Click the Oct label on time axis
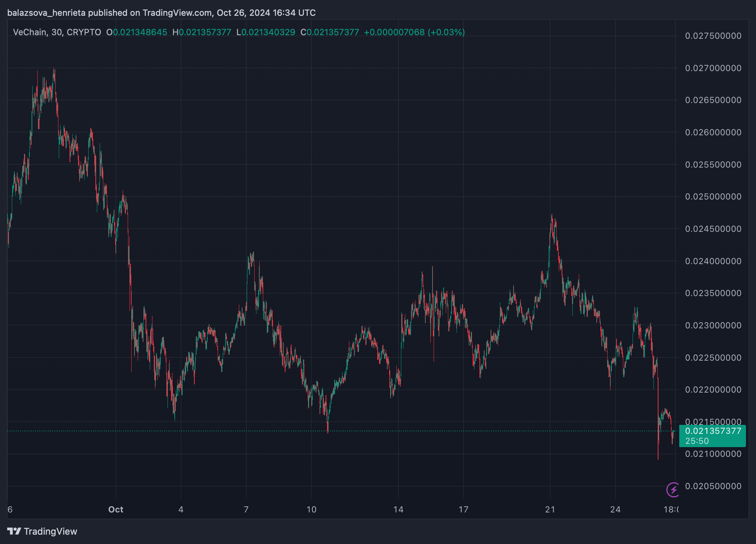This screenshot has height=544, width=756. coord(115,510)
